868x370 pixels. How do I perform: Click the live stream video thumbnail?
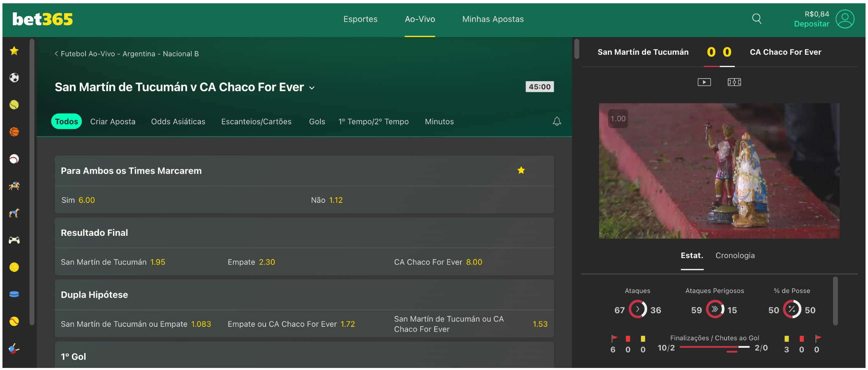[719, 171]
